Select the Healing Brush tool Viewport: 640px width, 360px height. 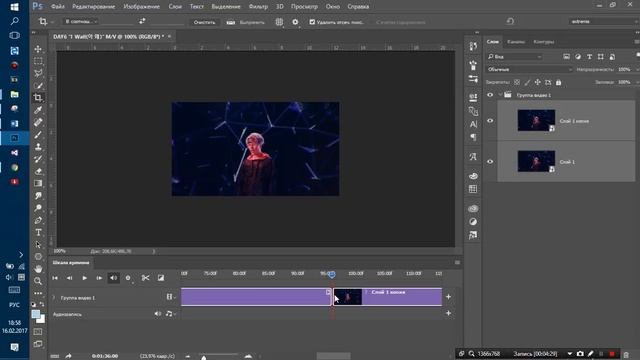point(38,122)
